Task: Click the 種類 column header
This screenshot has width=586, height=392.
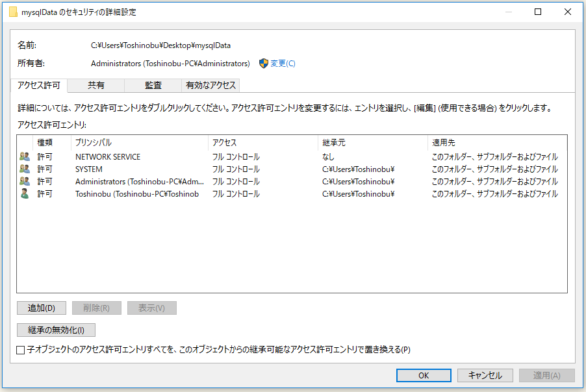Action: click(52, 143)
